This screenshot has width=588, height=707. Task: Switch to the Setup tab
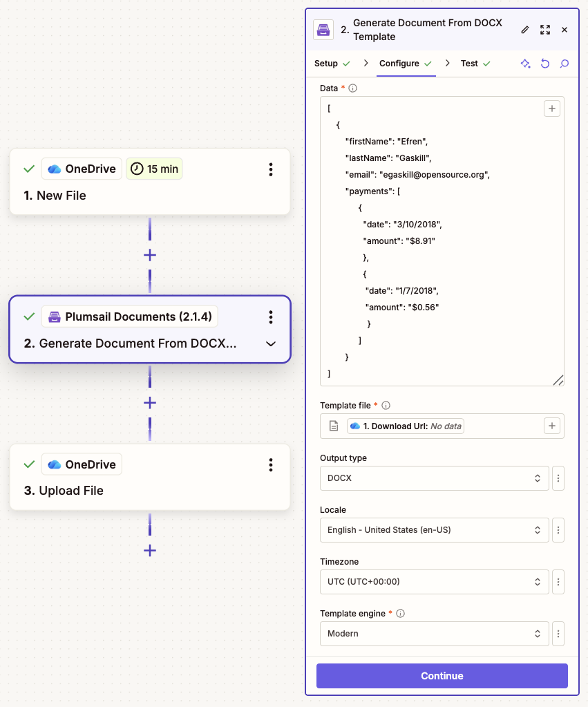[332, 64]
